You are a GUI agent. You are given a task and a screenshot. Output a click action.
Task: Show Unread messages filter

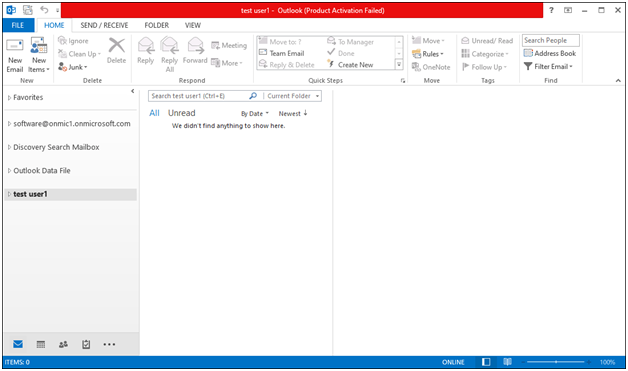(181, 113)
